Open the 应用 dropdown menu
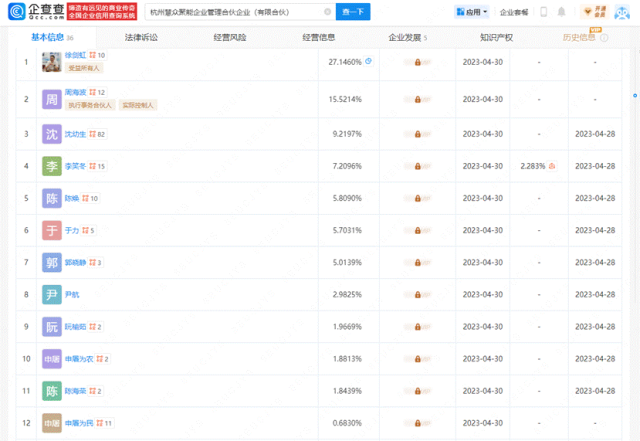Screen dimensions: 640x441 click(472, 12)
